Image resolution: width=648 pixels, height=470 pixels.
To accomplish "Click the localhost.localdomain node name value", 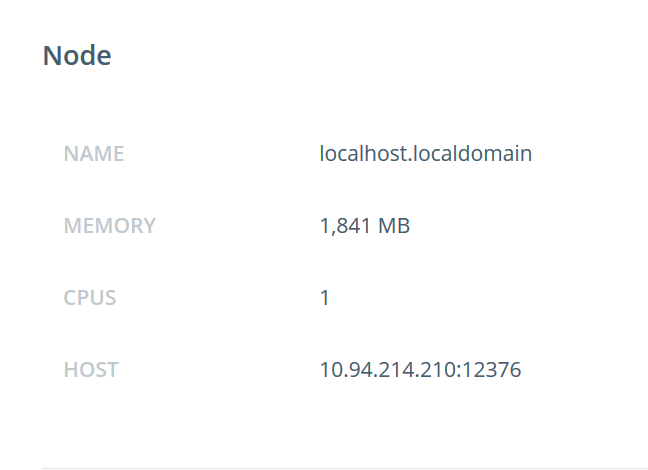I will pos(426,154).
